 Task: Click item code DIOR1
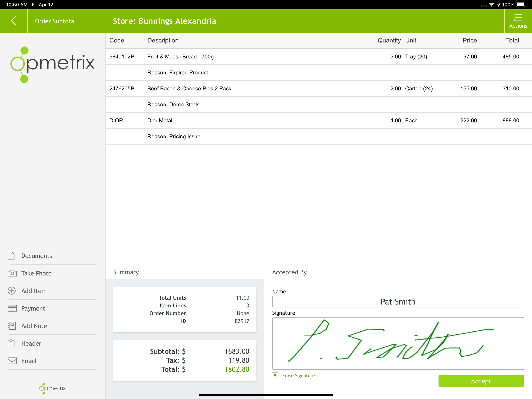click(x=117, y=121)
